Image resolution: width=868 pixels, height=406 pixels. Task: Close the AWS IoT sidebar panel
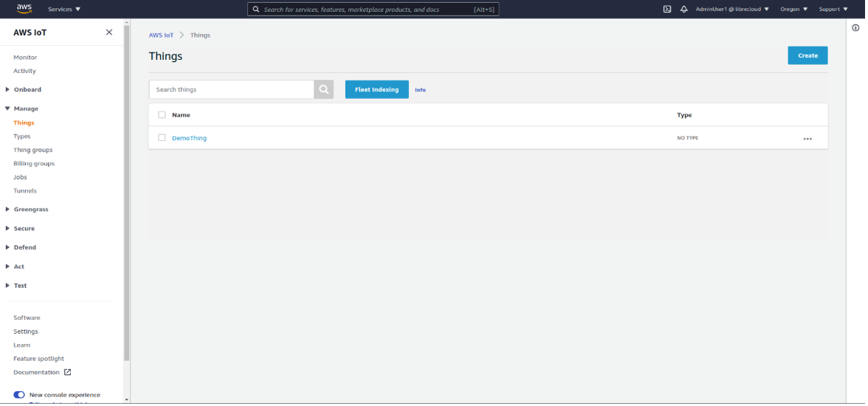click(x=109, y=32)
